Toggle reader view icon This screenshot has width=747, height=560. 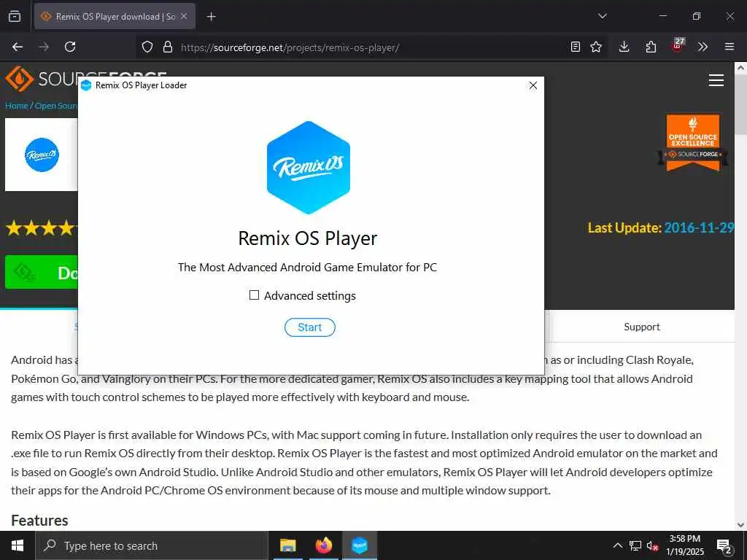[576, 47]
